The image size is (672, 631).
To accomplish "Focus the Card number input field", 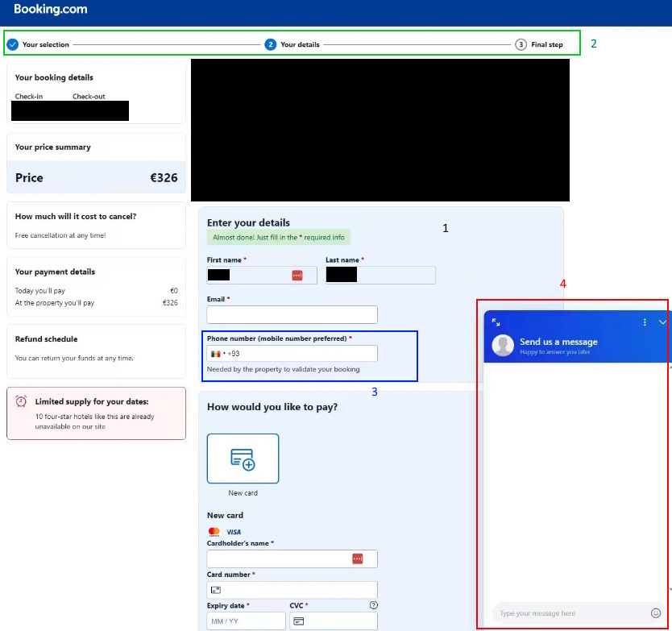I will [292, 590].
